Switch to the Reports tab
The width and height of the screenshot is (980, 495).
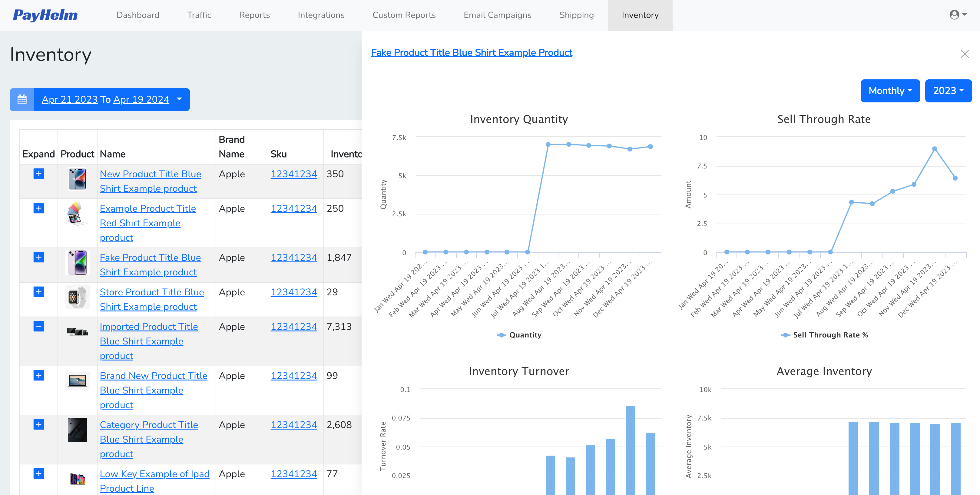coord(254,15)
